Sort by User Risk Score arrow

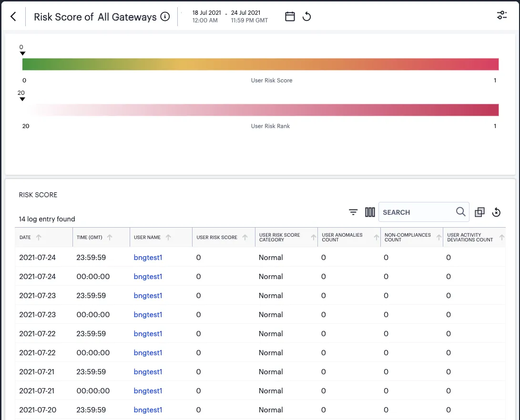click(x=245, y=237)
